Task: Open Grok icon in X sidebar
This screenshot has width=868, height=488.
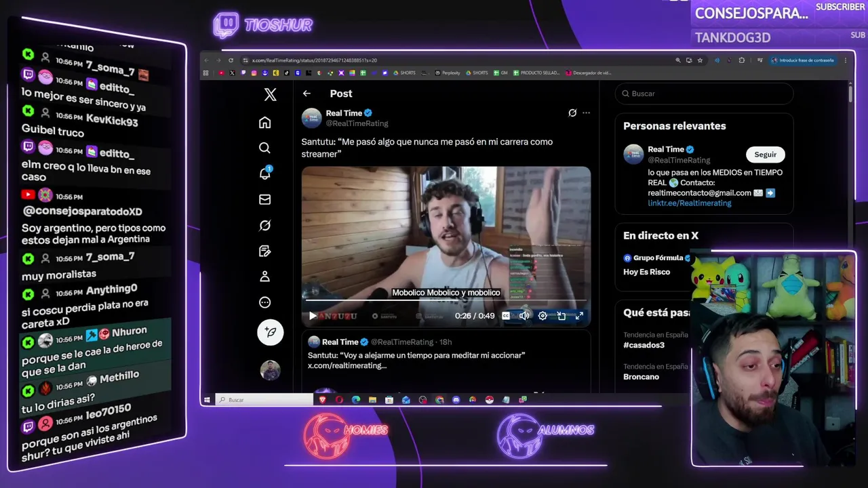Action: click(x=265, y=225)
